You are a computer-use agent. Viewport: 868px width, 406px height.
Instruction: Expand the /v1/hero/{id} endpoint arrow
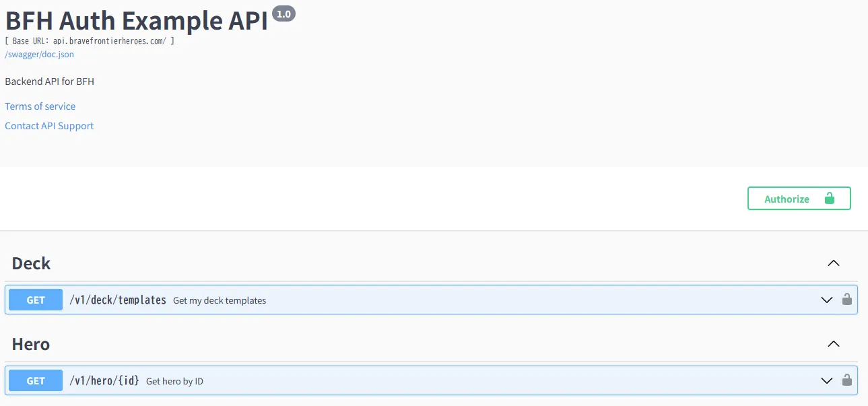[x=827, y=380]
